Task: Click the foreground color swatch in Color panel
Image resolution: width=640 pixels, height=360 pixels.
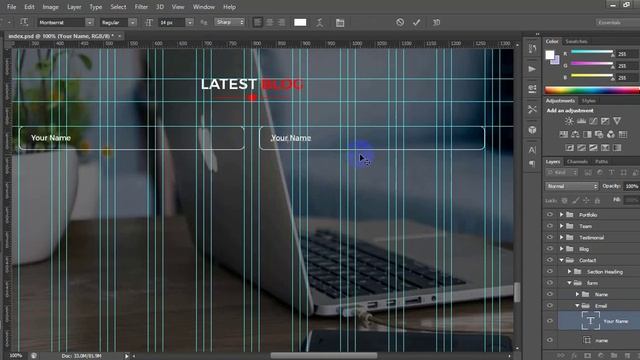Action: click(x=550, y=55)
